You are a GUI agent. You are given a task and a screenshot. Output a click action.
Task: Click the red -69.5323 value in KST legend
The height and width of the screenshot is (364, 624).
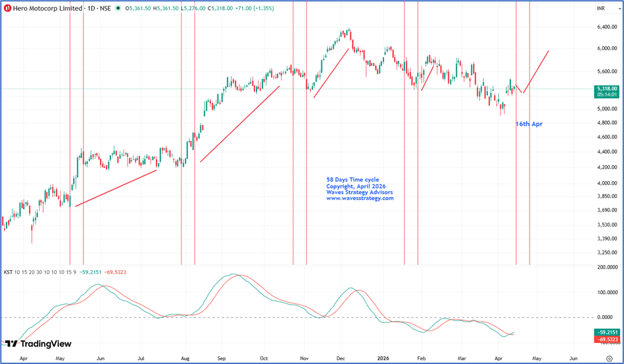(115, 272)
